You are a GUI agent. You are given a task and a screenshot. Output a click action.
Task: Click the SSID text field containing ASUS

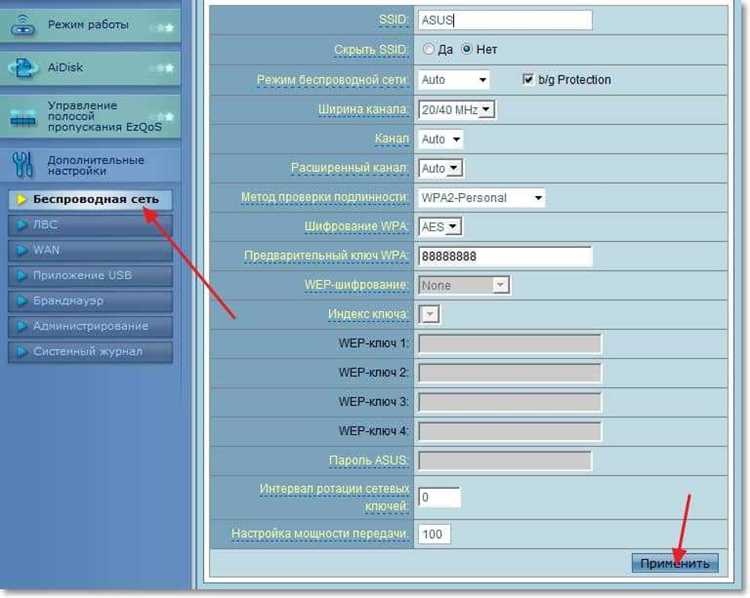pyautogui.click(x=505, y=20)
